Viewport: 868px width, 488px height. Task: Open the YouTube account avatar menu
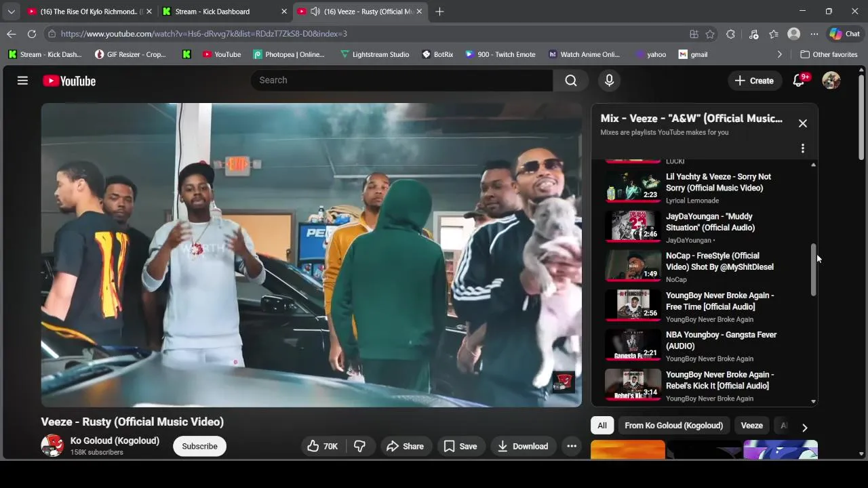coord(831,81)
